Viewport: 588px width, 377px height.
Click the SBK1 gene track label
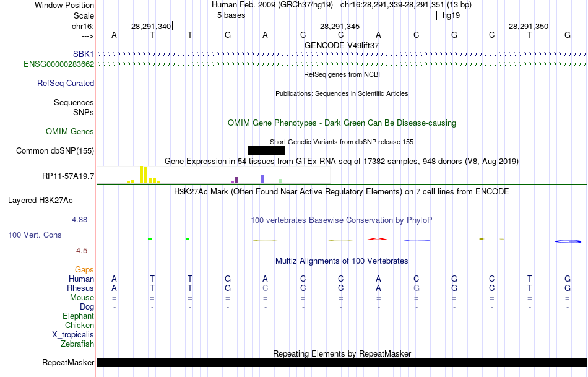84,54
